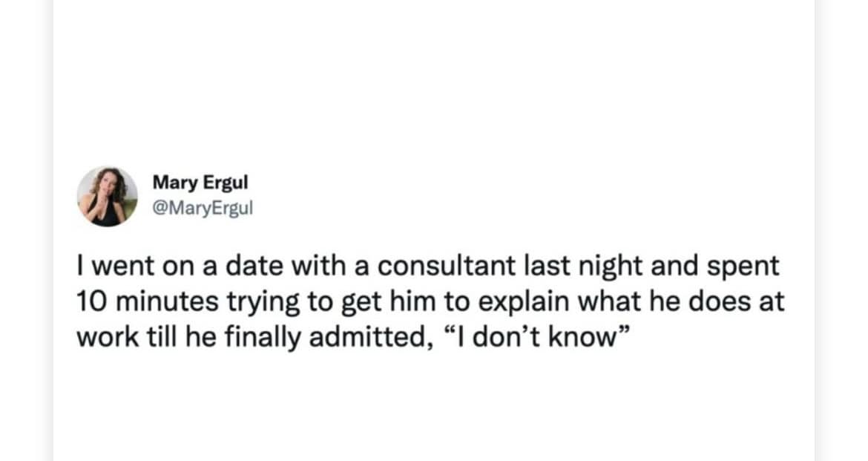Click the word "consultant" in the tweet
The image size is (868, 461).
(x=436, y=266)
